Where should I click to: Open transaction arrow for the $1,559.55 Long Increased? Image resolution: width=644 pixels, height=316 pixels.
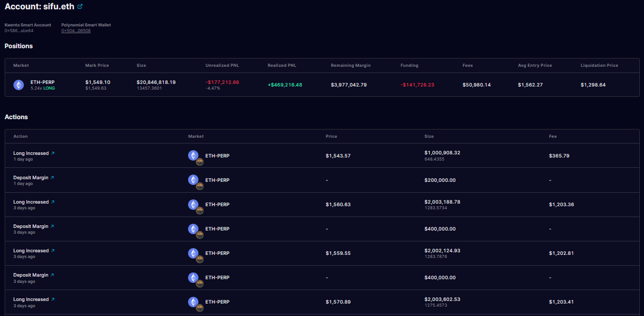pyautogui.click(x=53, y=251)
